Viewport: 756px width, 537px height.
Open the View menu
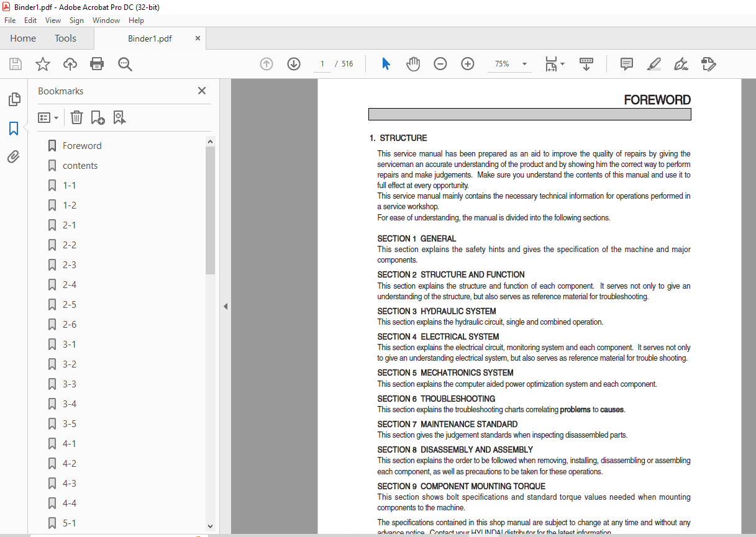pos(53,20)
